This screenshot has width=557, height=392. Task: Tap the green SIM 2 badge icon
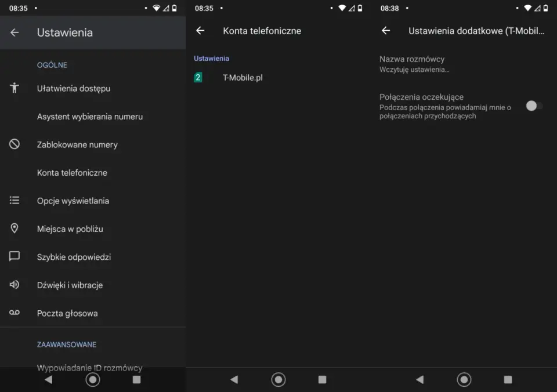[198, 77]
